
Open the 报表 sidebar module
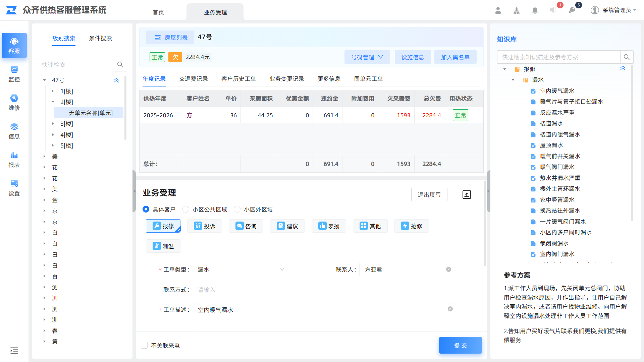(14, 160)
